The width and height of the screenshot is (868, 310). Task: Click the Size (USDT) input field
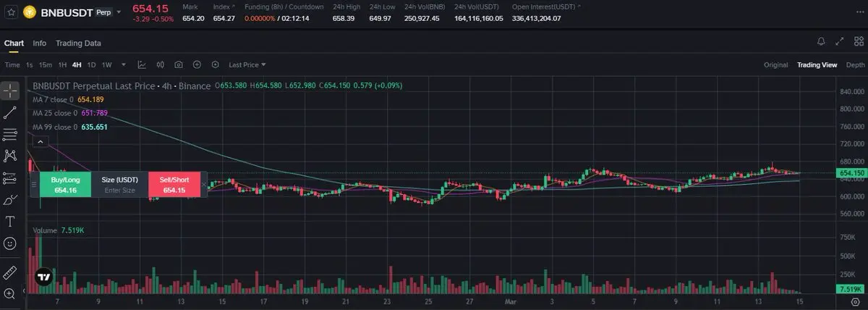click(119, 190)
